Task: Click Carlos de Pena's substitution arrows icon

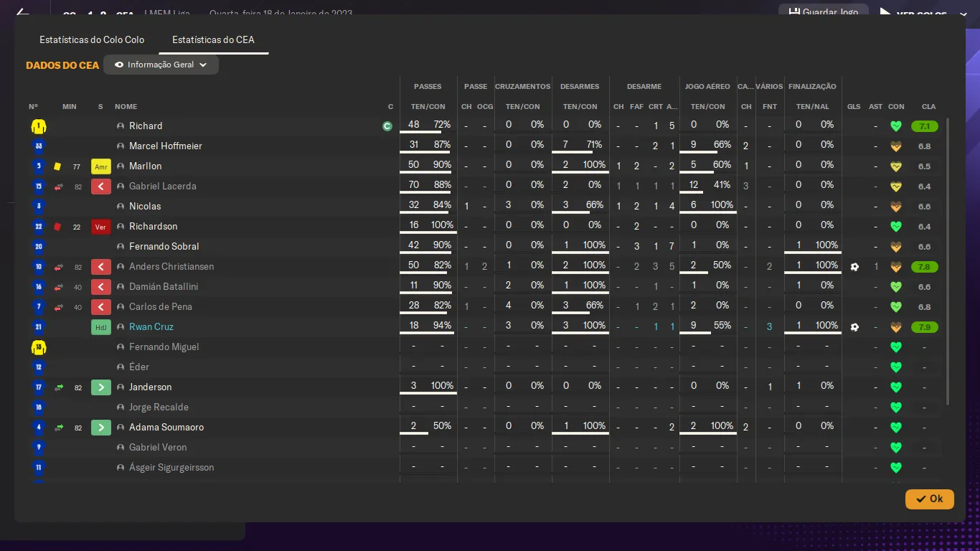Action: click(59, 307)
